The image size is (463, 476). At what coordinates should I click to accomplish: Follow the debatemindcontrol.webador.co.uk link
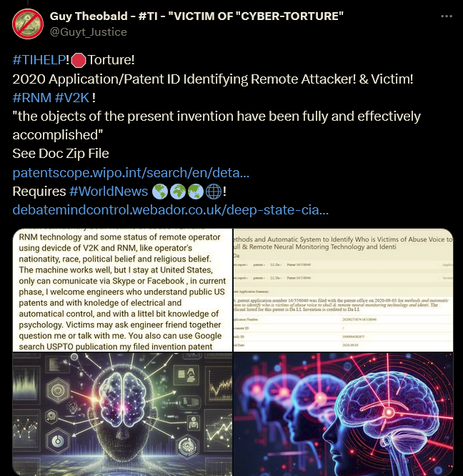(171, 209)
